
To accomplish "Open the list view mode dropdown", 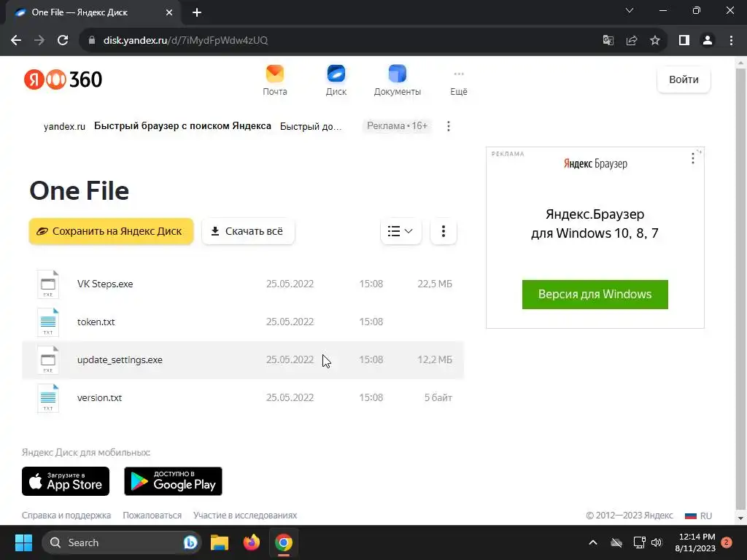I will pos(400,231).
